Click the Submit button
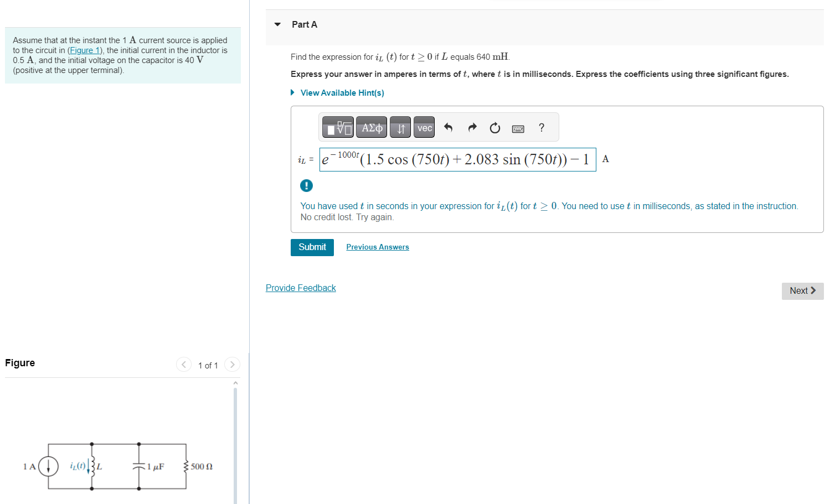Viewport: 840px width, 504px height. 312,247
